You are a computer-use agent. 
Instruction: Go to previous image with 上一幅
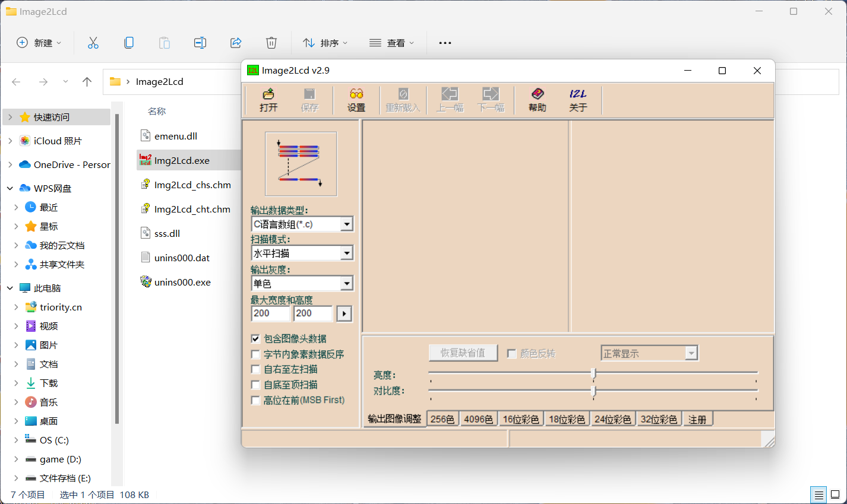pyautogui.click(x=450, y=100)
